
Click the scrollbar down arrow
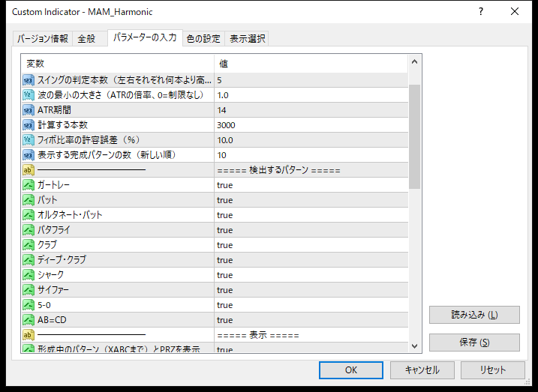(x=414, y=346)
